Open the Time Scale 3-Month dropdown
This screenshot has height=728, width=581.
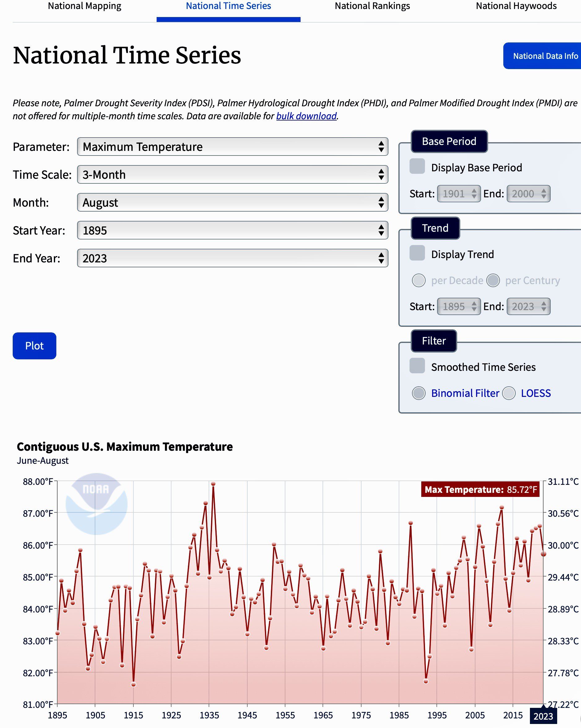click(x=232, y=175)
